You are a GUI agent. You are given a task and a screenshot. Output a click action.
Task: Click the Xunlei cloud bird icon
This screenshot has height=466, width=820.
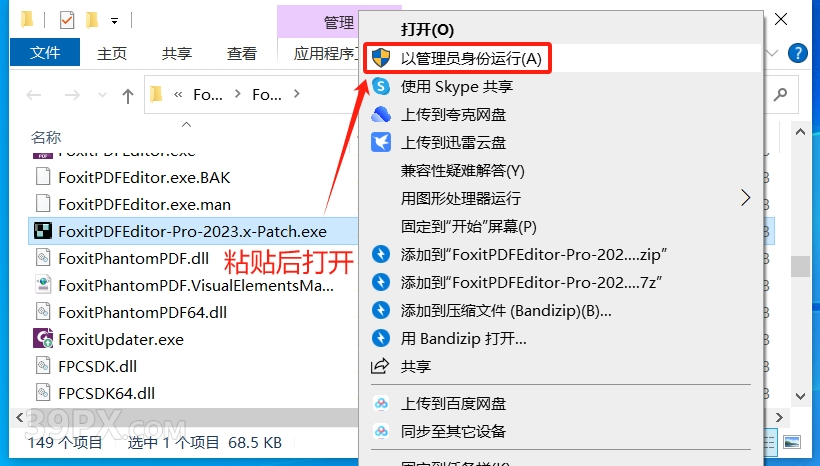381,142
